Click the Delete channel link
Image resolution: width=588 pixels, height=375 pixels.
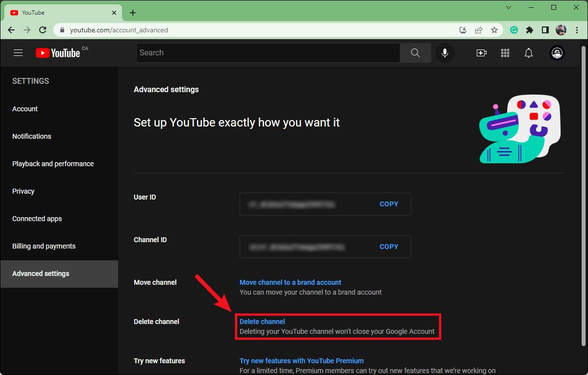pos(262,322)
